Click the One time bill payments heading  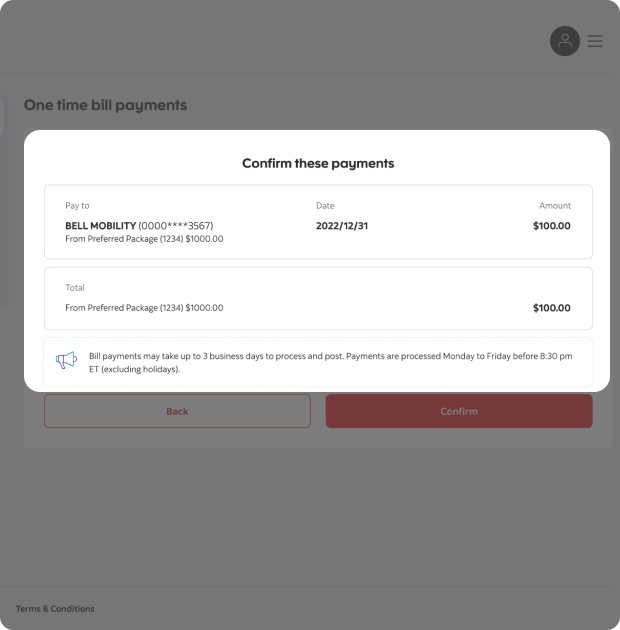(x=105, y=105)
